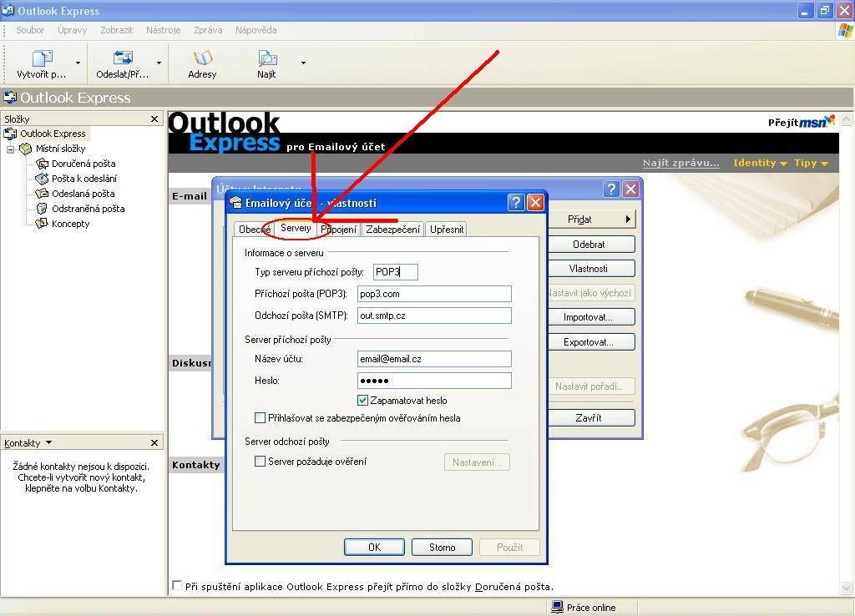Switch to the Upřesnit tab
This screenshot has width=855, height=616.
[447, 230]
